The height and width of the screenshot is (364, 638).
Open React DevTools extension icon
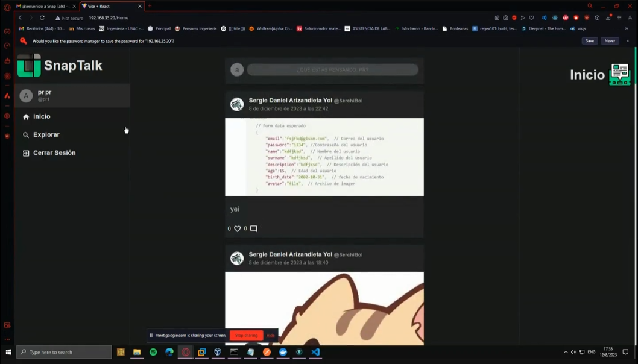tap(555, 18)
